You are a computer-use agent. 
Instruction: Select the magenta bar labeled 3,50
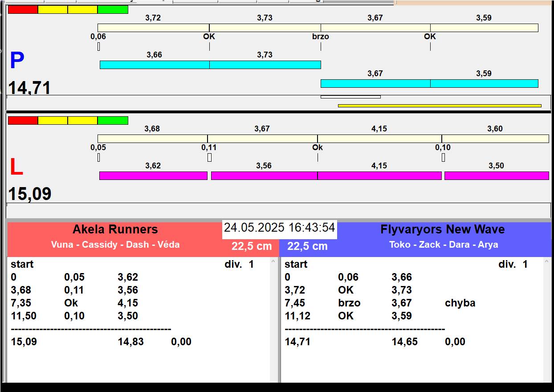tap(496, 176)
